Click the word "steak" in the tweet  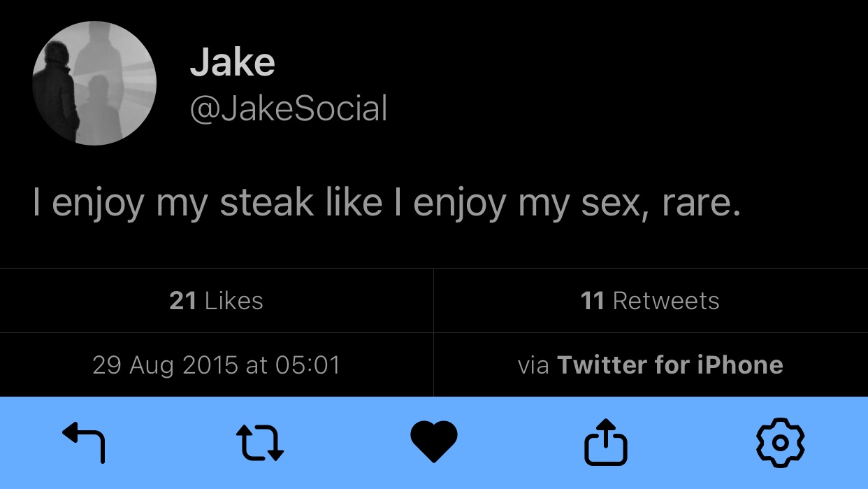coord(266,202)
